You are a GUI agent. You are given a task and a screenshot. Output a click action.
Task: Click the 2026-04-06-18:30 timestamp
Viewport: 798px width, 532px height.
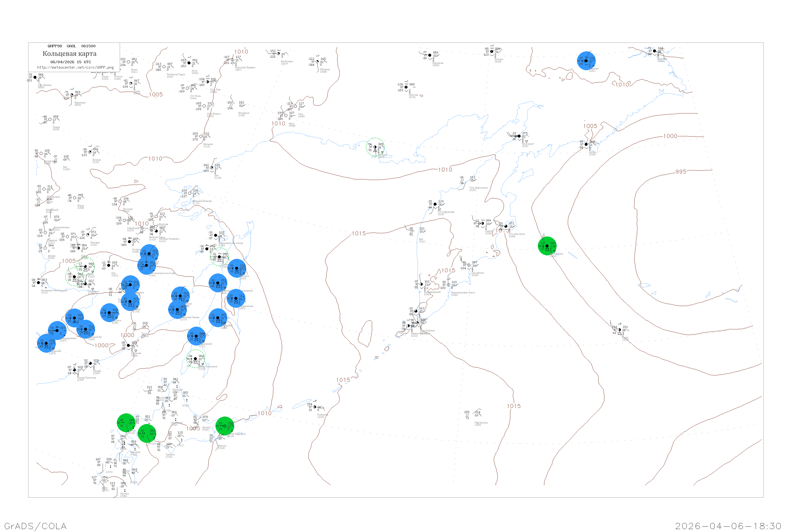point(728,526)
